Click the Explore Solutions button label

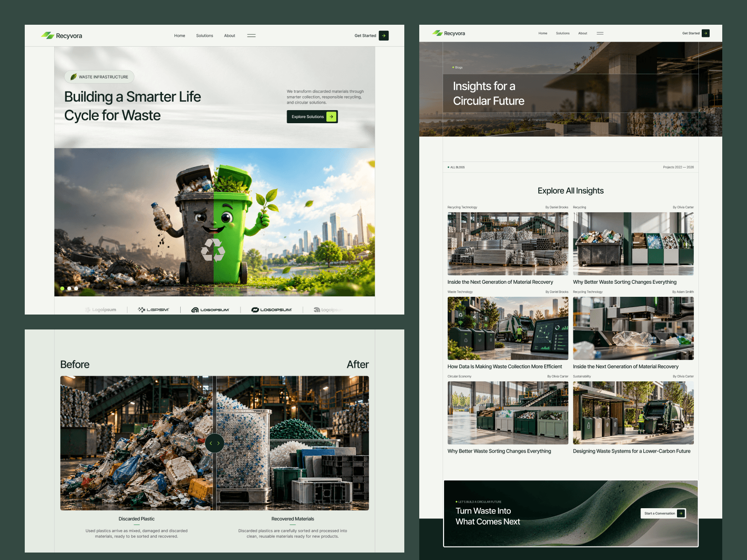[308, 117]
